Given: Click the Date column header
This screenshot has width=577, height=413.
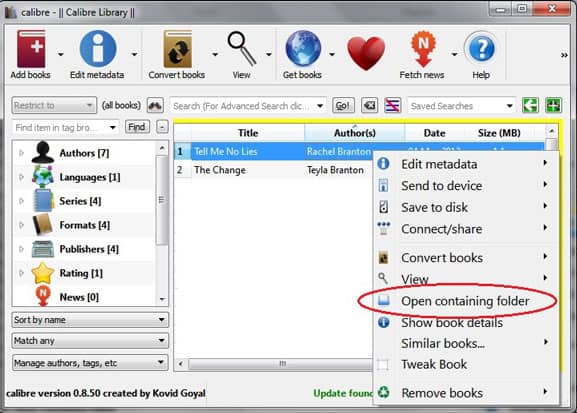Looking at the screenshot, I should point(434,133).
